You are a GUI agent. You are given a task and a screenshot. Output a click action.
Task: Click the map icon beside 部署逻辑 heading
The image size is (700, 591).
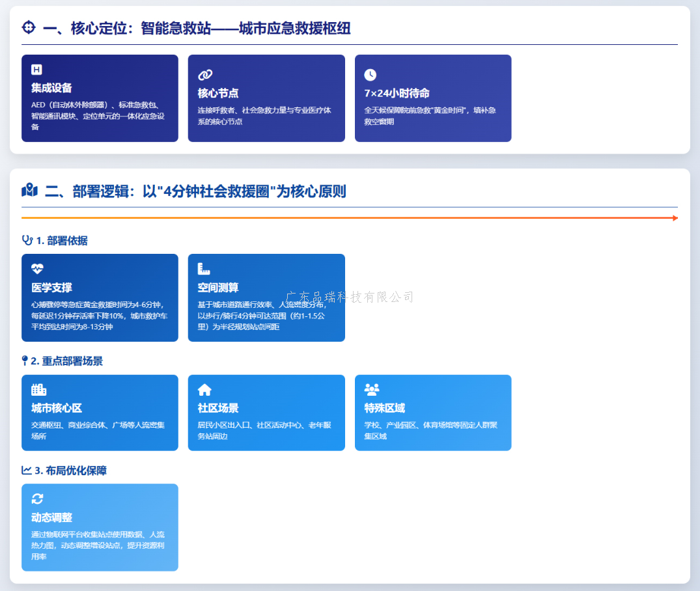[x=29, y=191]
